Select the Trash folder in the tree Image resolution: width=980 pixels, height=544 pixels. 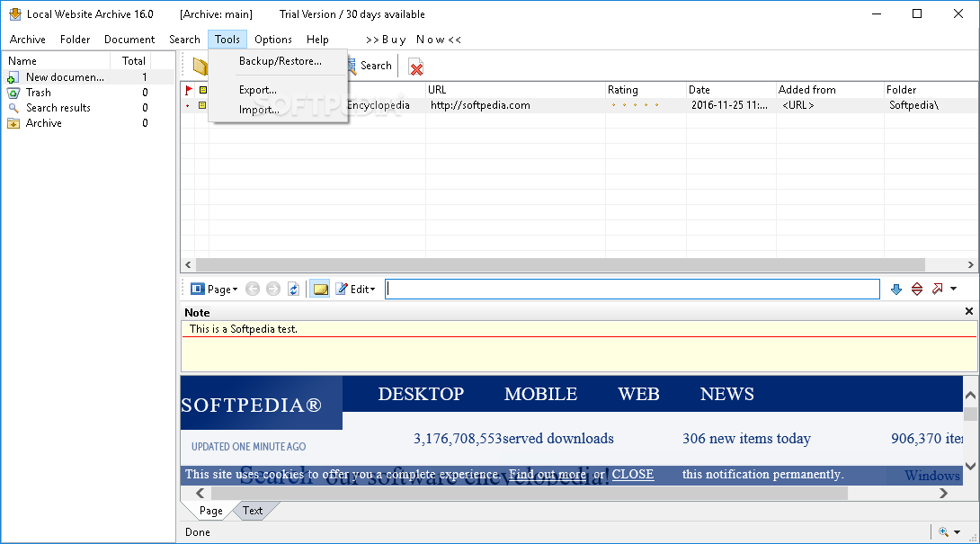point(38,93)
